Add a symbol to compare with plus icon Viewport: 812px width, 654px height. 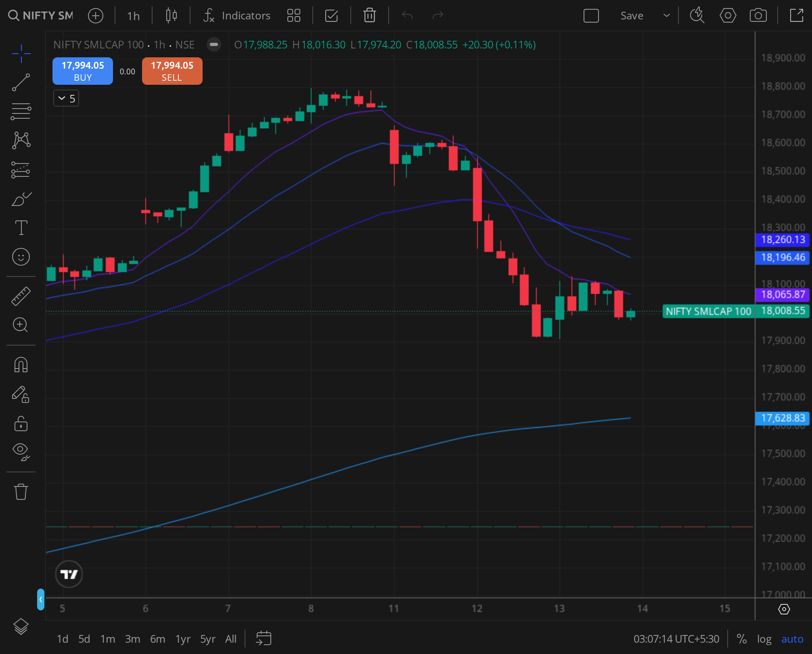96,16
